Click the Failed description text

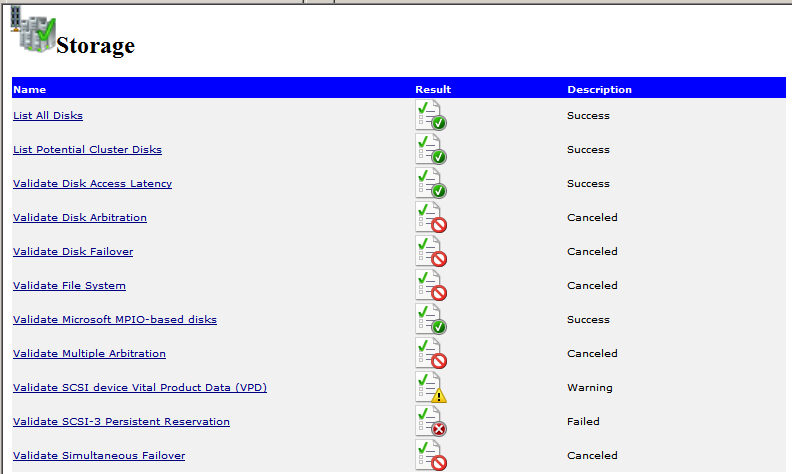[583, 421]
